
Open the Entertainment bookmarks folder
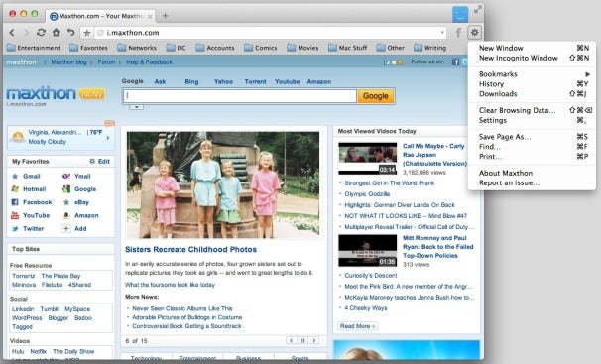34,48
